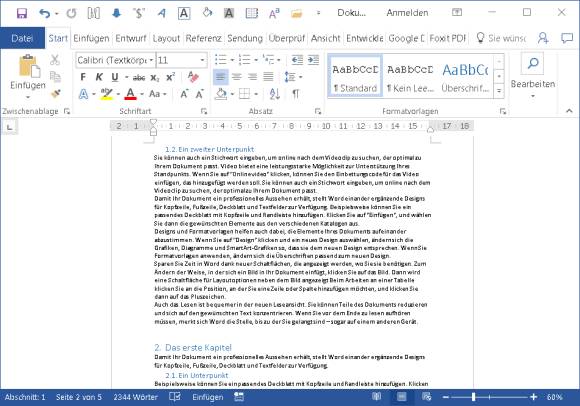Image resolution: width=580 pixels, height=406 pixels.
Task: Increase paragraph indent
Action: (x=313, y=60)
